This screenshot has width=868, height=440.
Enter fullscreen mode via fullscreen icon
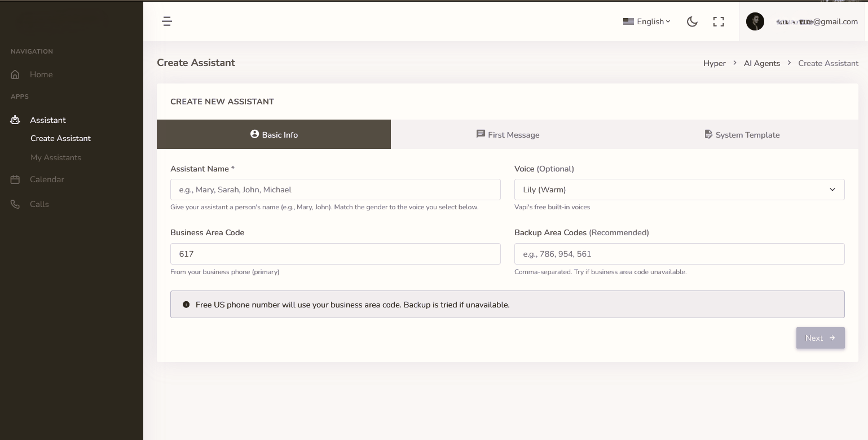click(x=719, y=21)
